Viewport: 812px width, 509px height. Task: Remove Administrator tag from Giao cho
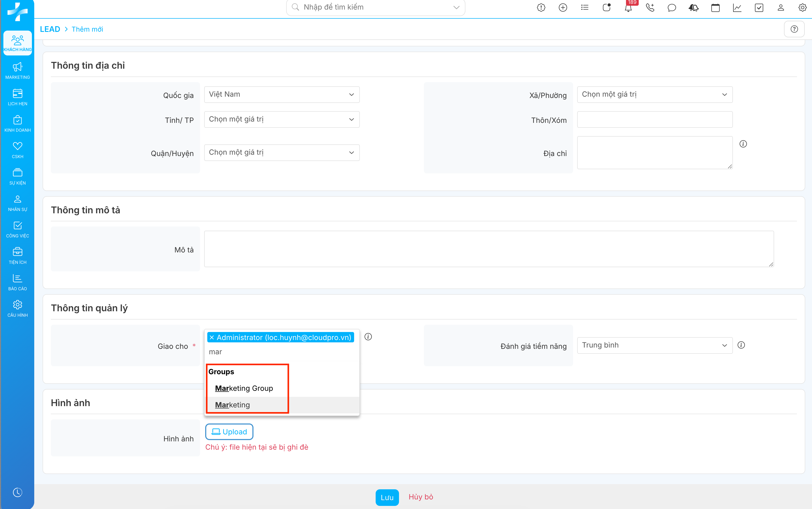click(212, 337)
